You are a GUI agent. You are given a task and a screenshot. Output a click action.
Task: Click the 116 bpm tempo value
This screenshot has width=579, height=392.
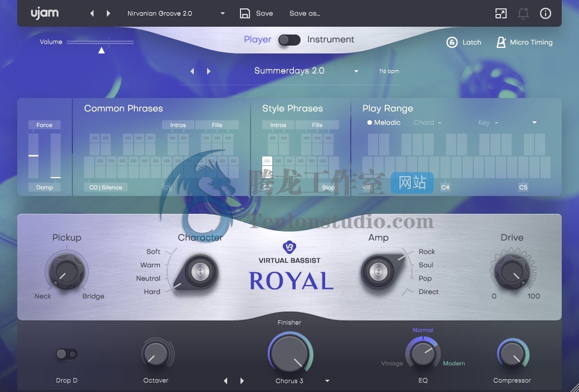[389, 71]
